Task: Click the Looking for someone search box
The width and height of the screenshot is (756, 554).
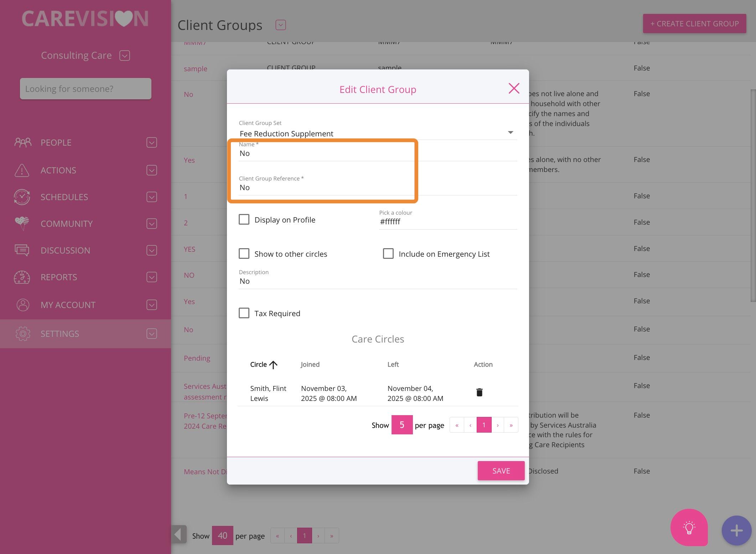Action: pos(86,89)
